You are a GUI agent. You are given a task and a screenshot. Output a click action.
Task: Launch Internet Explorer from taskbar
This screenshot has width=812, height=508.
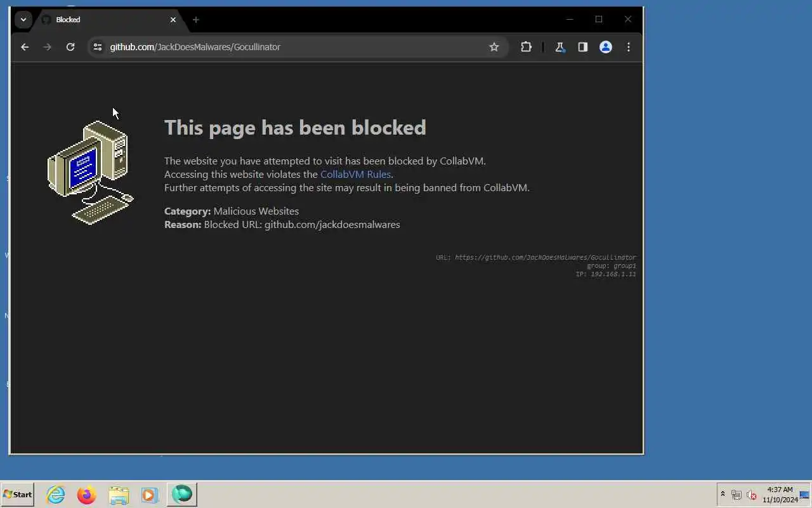coord(56,495)
